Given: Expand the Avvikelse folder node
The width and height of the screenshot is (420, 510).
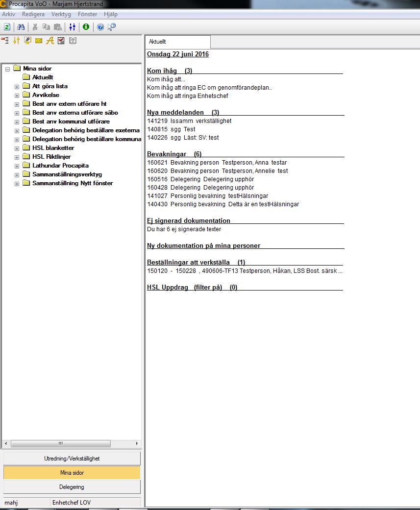Looking at the screenshot, I should [x=17, y=96].
